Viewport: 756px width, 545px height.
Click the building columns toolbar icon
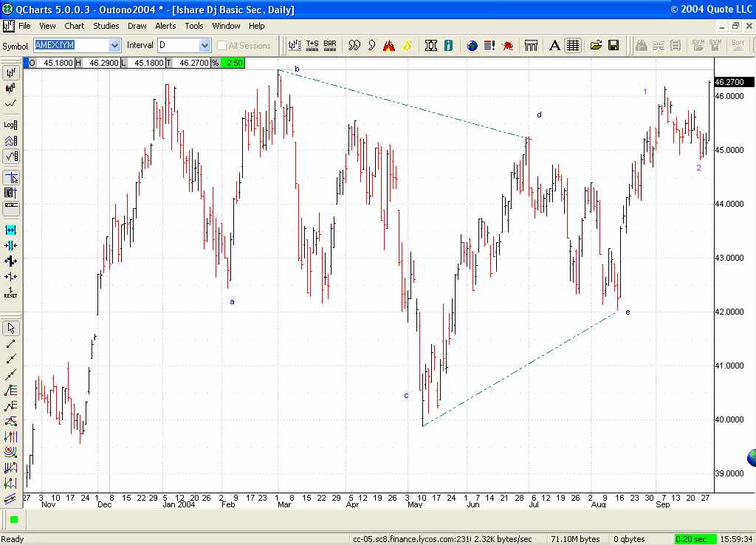pos(531,45)
